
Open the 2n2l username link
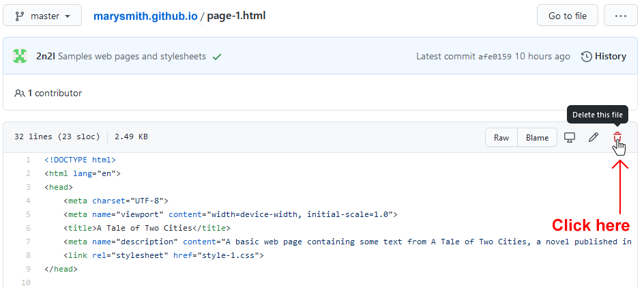(46, 57)
